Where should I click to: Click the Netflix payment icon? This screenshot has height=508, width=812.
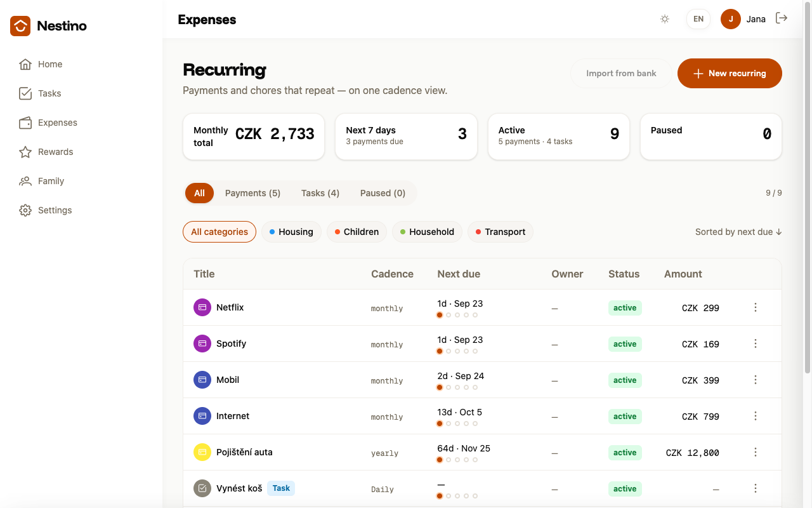point(202,307)
